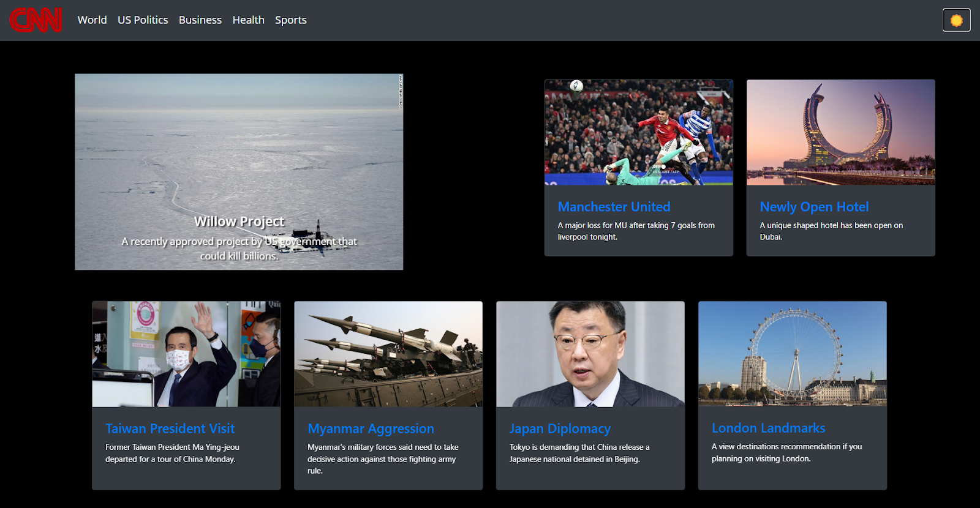Go to the Business section

point(200,20)
